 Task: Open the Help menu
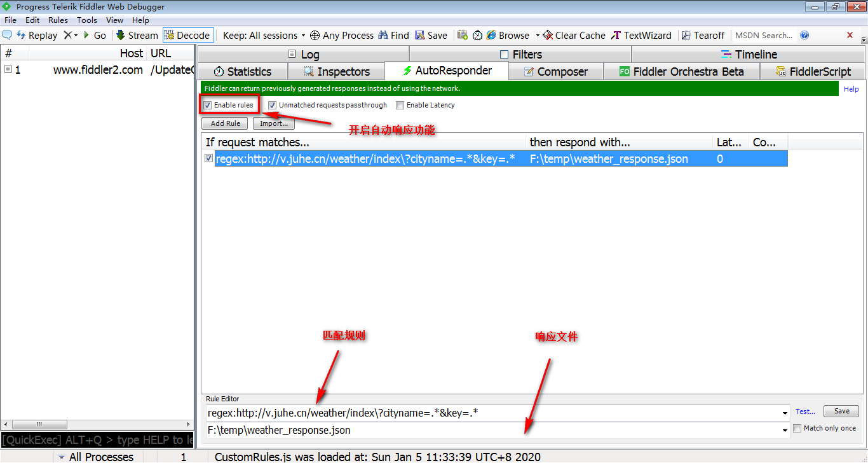[x=140, y=20]
